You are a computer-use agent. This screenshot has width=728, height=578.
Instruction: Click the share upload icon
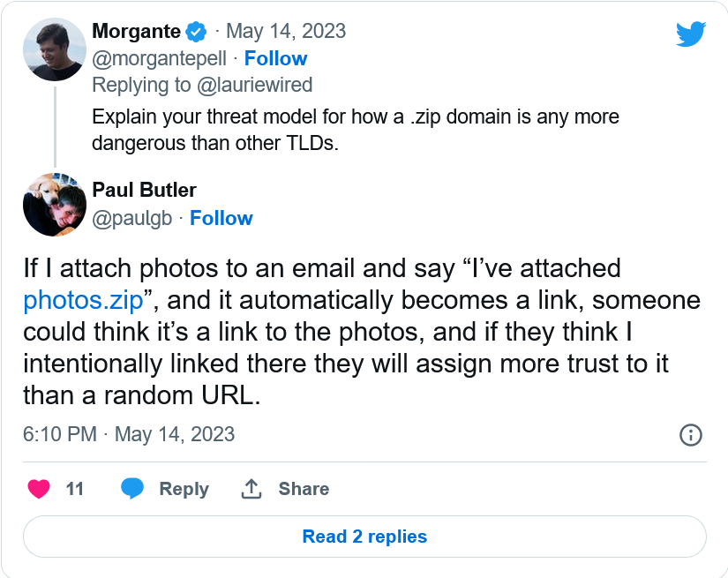252,489
